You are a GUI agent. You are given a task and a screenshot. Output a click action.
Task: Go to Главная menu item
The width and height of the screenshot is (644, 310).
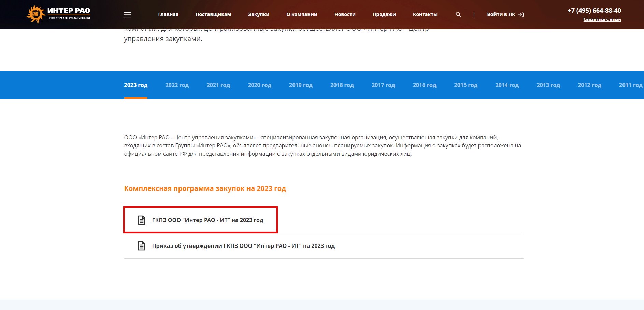tap(168, 14)
